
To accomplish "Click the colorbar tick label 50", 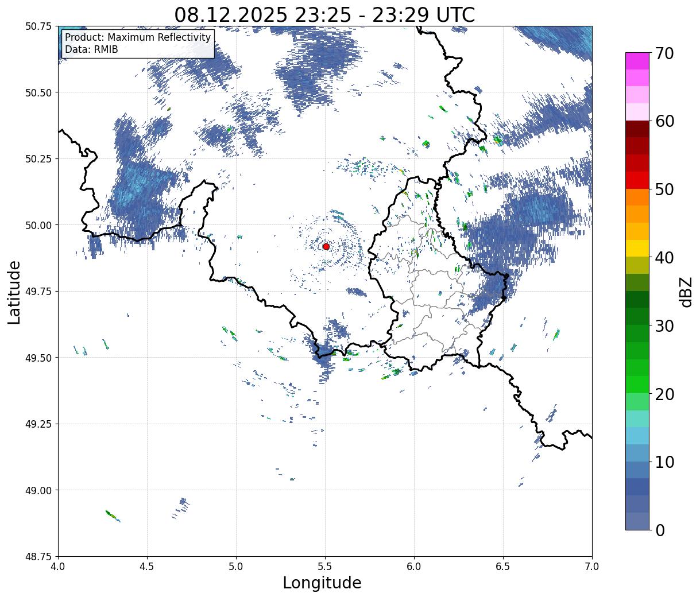I will pos(664,189).
